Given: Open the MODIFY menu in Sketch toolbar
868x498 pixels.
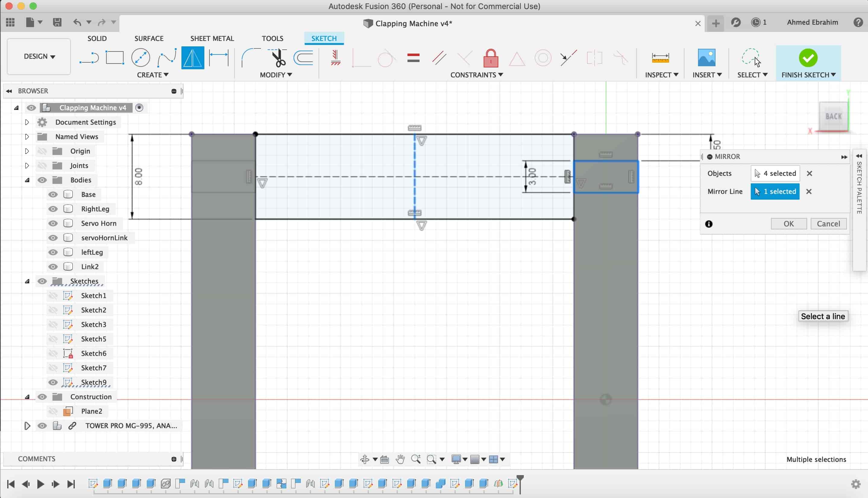Looking at the screenshot, I should coord(276,74).
